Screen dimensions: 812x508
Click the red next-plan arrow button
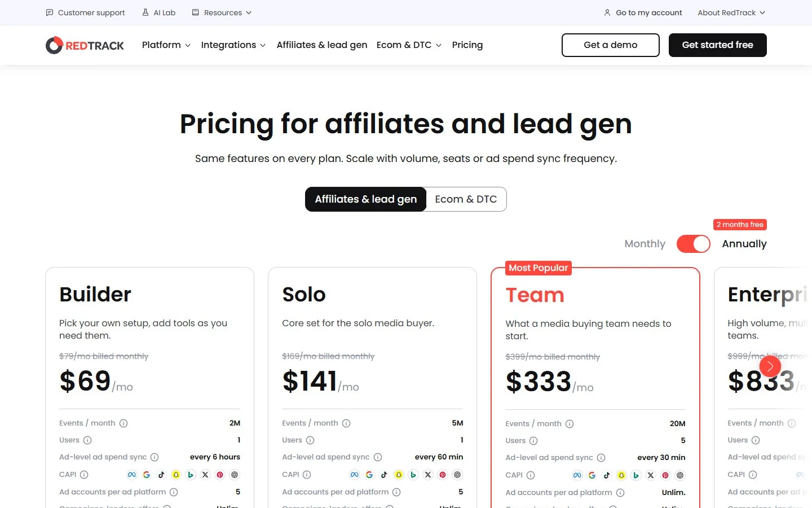coord(770,367)
